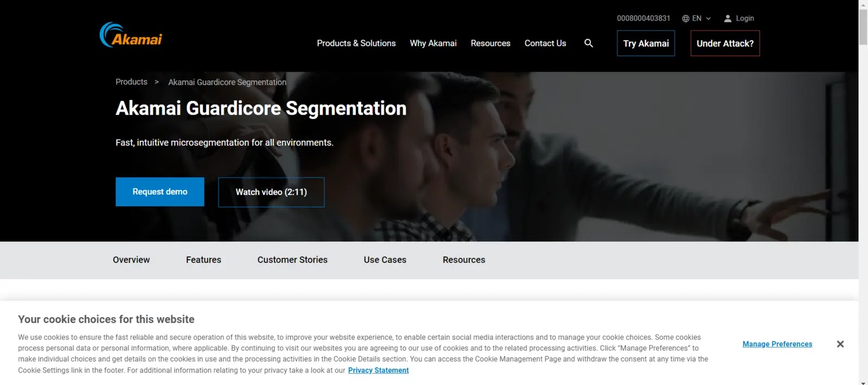Open Why Akamai menu
Image resolution: width=868 pixels, height=385 pixels.
click(433, 43)
